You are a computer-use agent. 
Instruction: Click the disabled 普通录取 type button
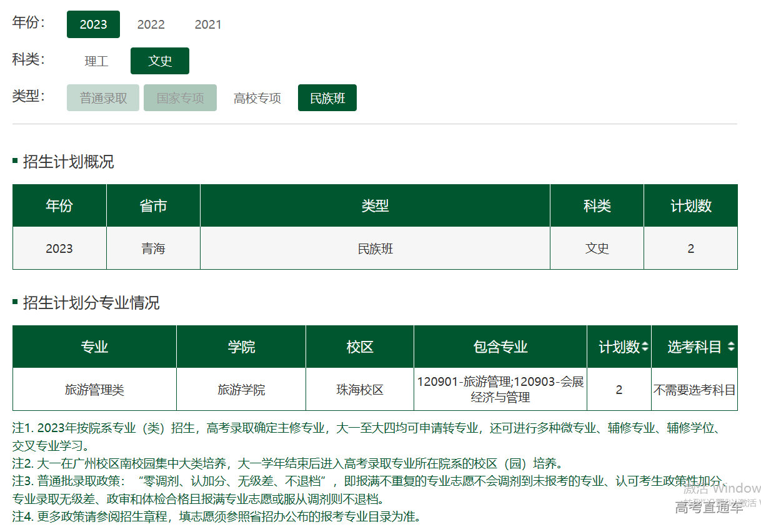tap(103, 98)
